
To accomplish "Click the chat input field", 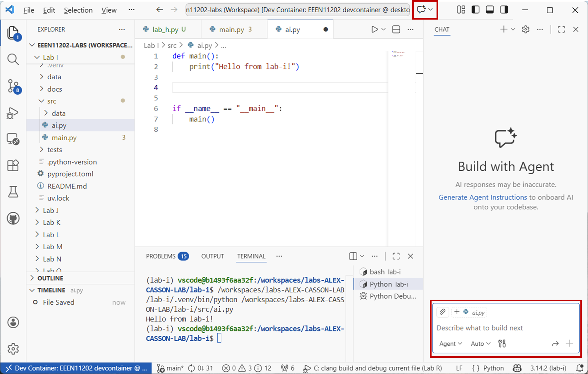I will 505,328.
